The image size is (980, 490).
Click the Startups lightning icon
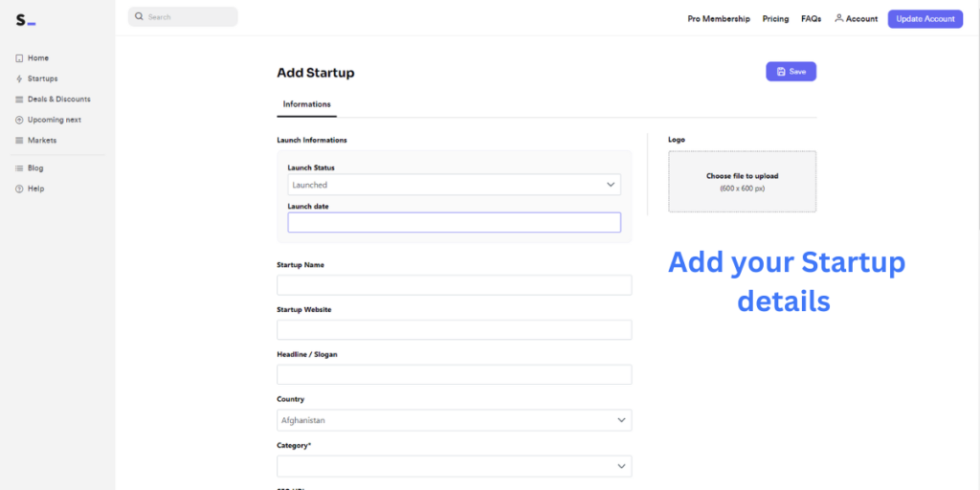click(x=19, y=78)
